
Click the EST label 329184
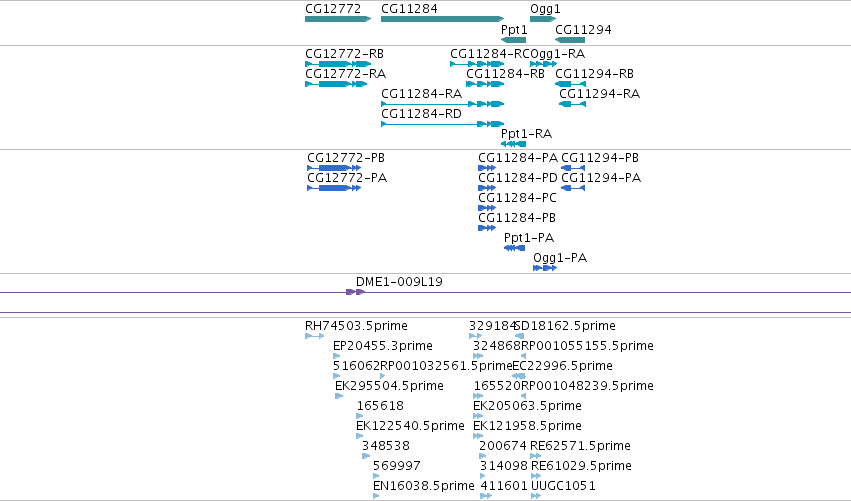492,326
